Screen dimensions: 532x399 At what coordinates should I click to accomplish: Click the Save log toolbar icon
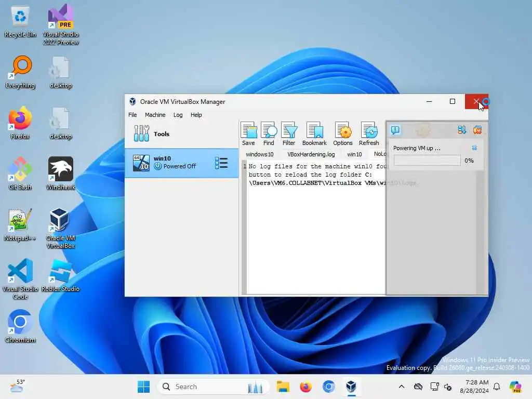click(248, 134)
